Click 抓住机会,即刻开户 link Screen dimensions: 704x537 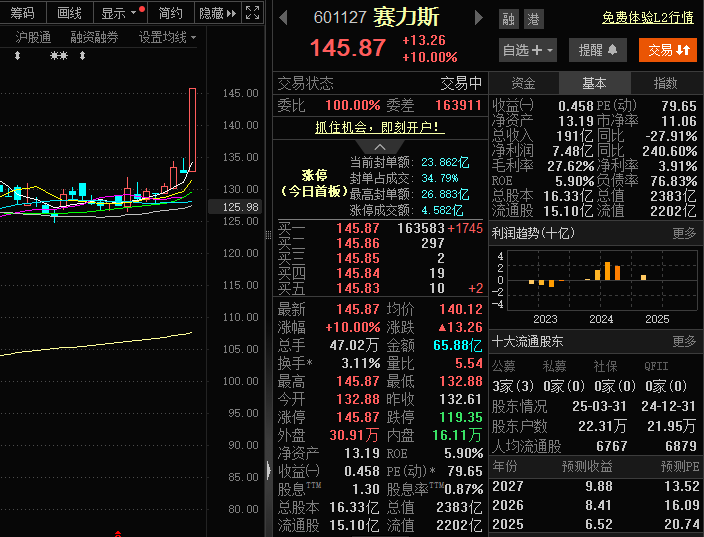(379, 128)
